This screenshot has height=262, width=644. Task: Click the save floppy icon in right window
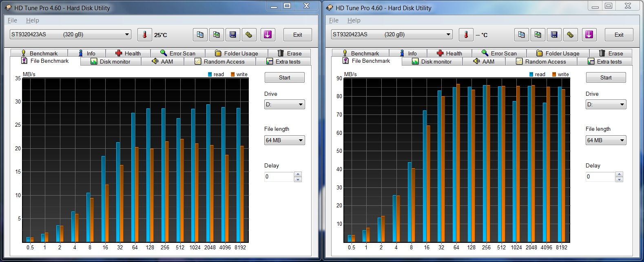(x=554, y=35)
